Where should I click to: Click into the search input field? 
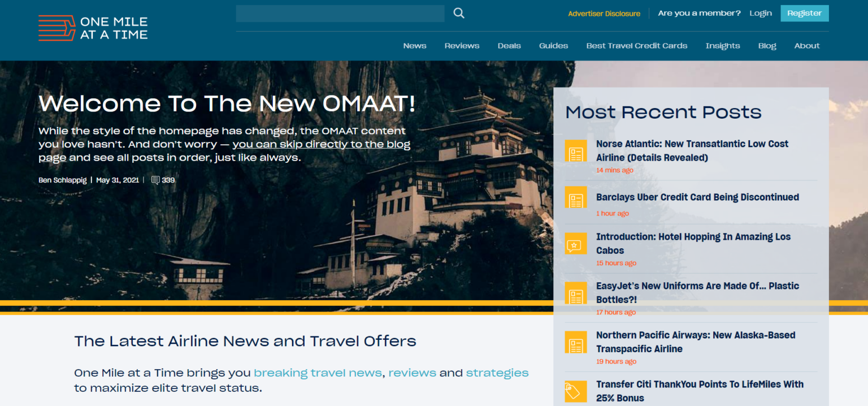(340, 14)
